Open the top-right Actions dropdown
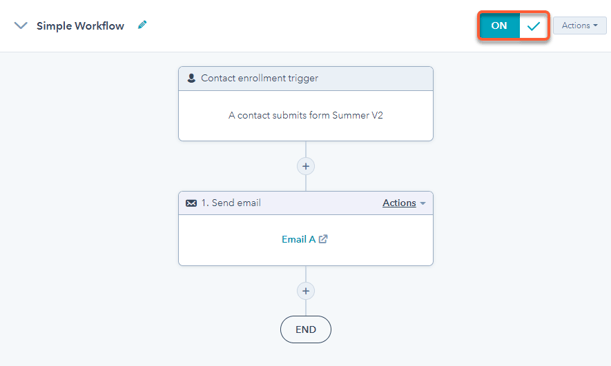 coord(579,26)
